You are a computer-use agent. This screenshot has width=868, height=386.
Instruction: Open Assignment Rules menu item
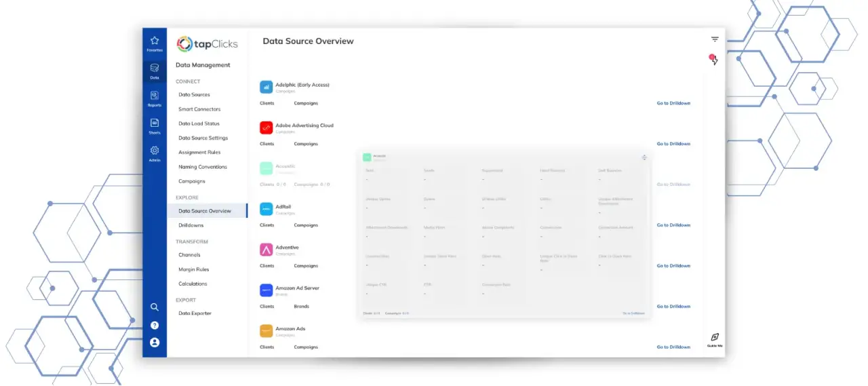[199, 153]
